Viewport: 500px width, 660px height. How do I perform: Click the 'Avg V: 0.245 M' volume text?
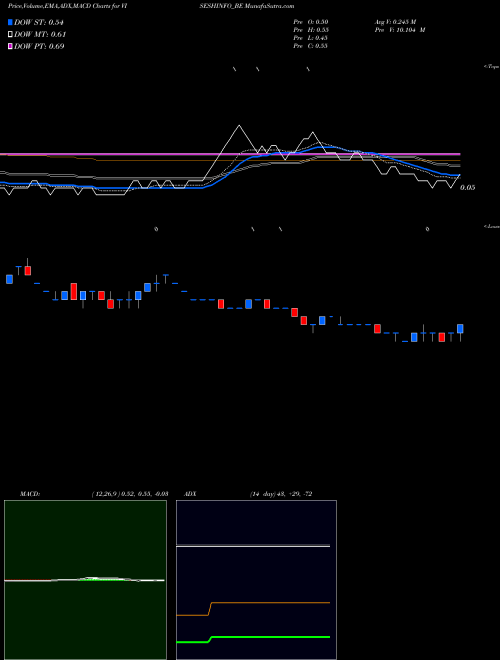point(395,22)
